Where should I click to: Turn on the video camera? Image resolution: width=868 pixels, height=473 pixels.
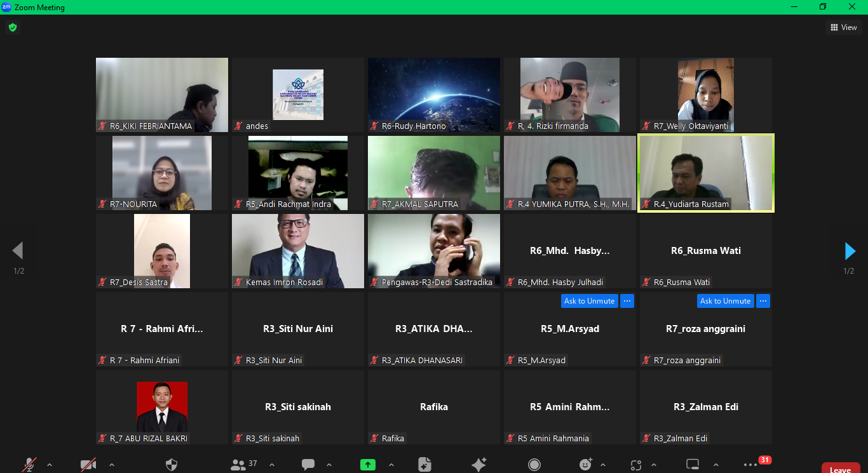pos(88,465)
